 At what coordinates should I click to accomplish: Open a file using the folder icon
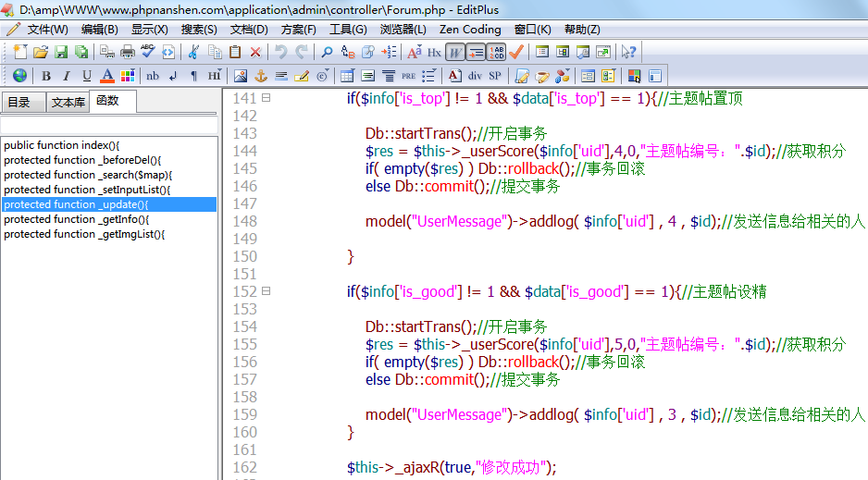(41, 52)
